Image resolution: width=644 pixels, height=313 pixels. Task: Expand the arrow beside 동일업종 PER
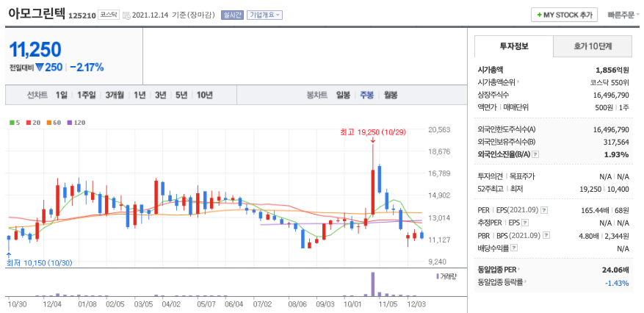point(518,270)
